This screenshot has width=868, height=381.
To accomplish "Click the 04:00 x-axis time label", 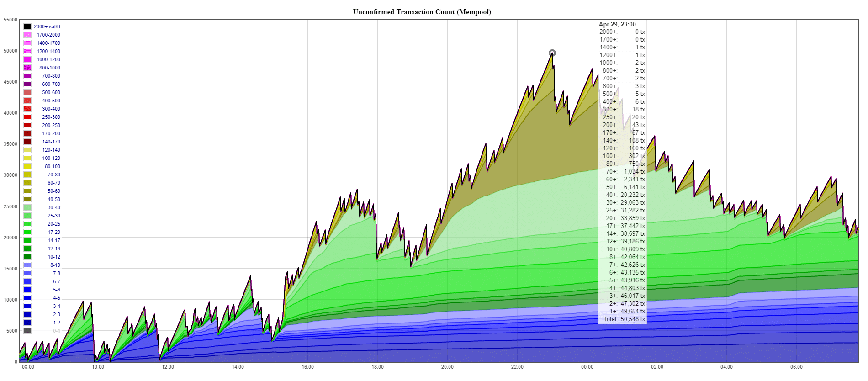I will pyautogui.click(x=727, y=367).
